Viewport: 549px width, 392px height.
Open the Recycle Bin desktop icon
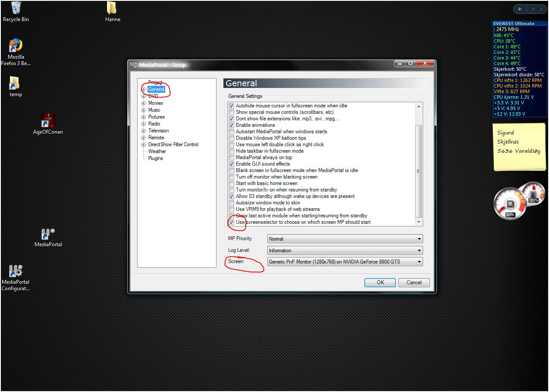16,12
